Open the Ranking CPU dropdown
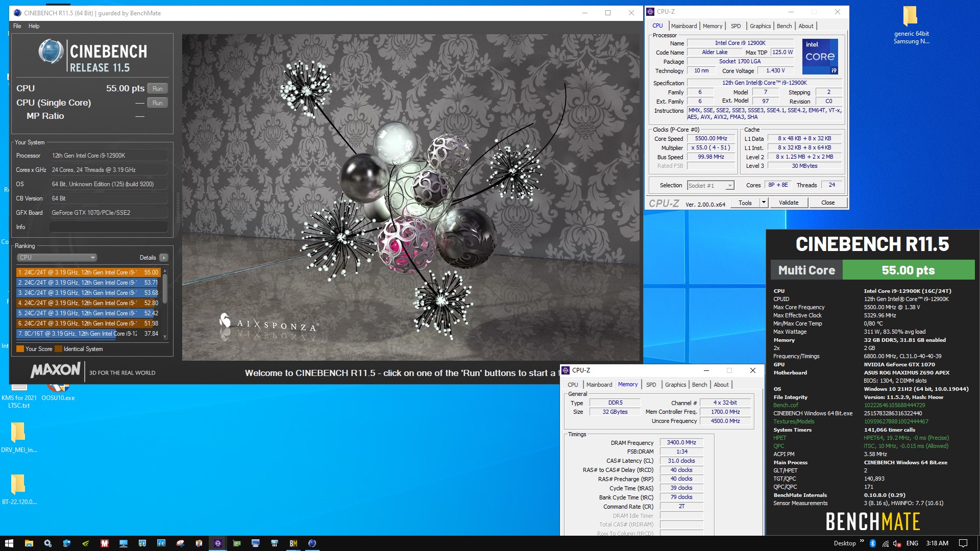The width and height of the screenshot is (980, 551). [57, 258]
